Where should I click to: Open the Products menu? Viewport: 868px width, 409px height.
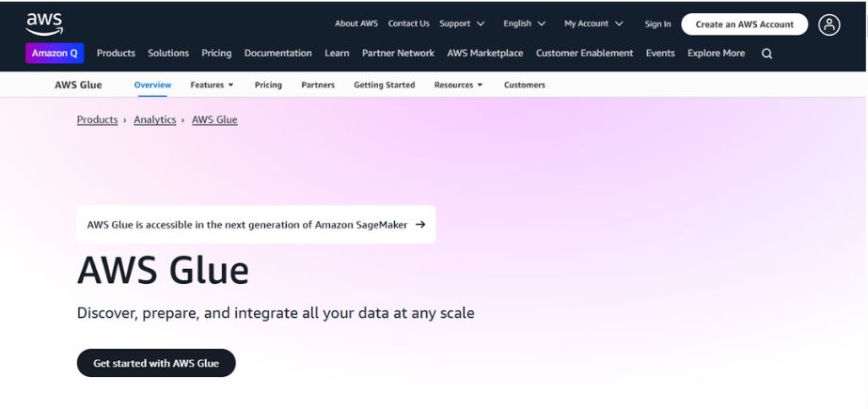click(116, 54)
